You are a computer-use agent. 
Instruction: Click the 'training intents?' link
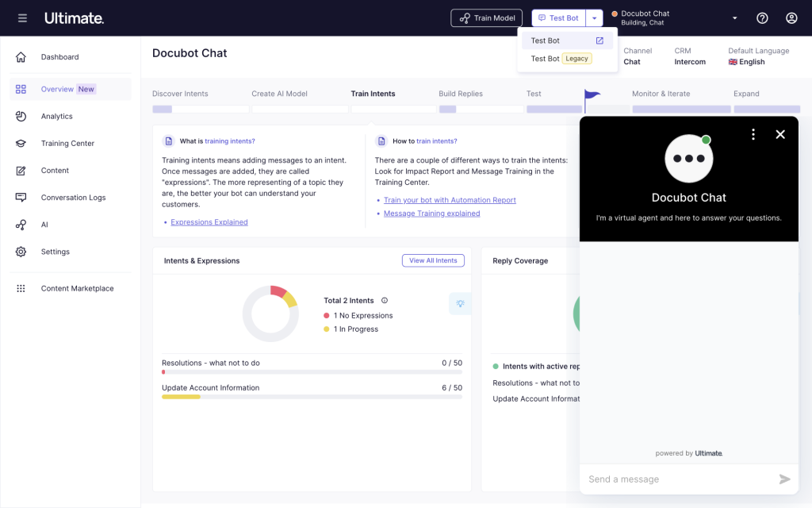pyautogui.click(x=229, y=141)
